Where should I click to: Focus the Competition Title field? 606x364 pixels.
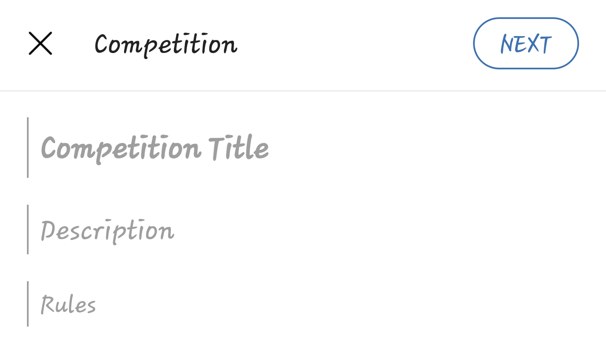point(303,148)
